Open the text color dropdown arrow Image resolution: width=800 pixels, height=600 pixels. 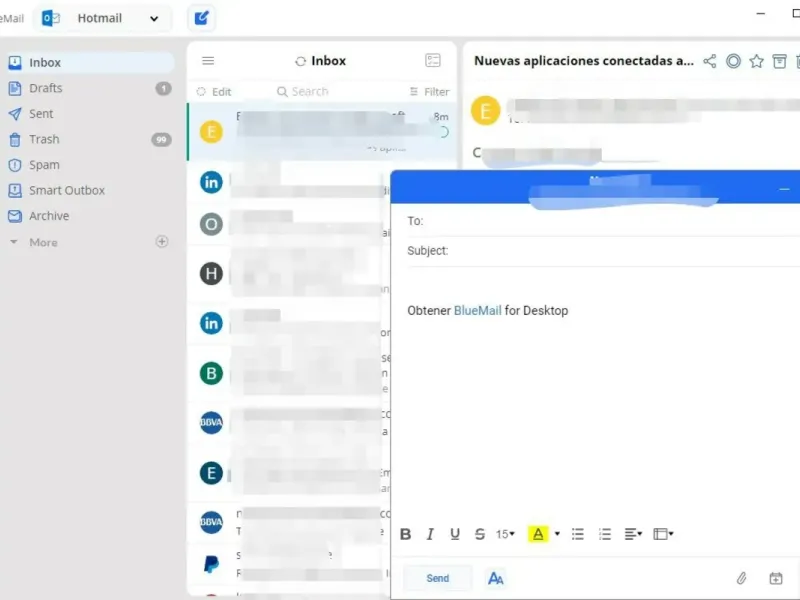[557, 534]
